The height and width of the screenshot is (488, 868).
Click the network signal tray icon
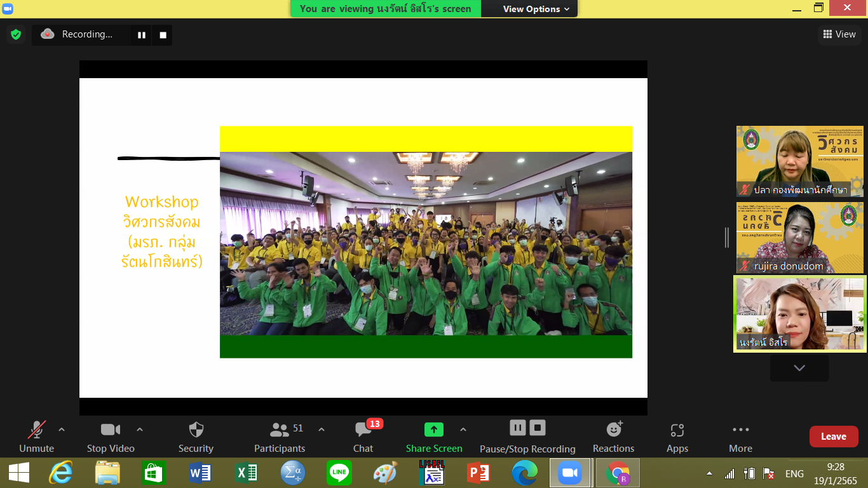click(729, 473)
